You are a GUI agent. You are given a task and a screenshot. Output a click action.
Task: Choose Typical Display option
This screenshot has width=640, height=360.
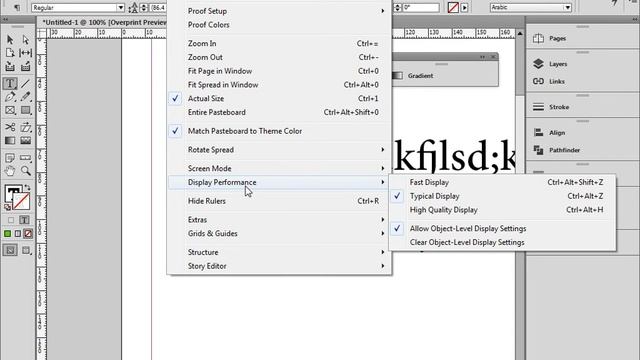pyautogui.click(x=502, y=196)
